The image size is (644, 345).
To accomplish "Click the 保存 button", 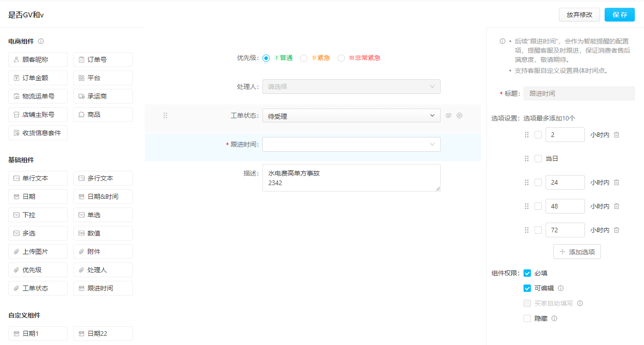I will pos(620,15).
